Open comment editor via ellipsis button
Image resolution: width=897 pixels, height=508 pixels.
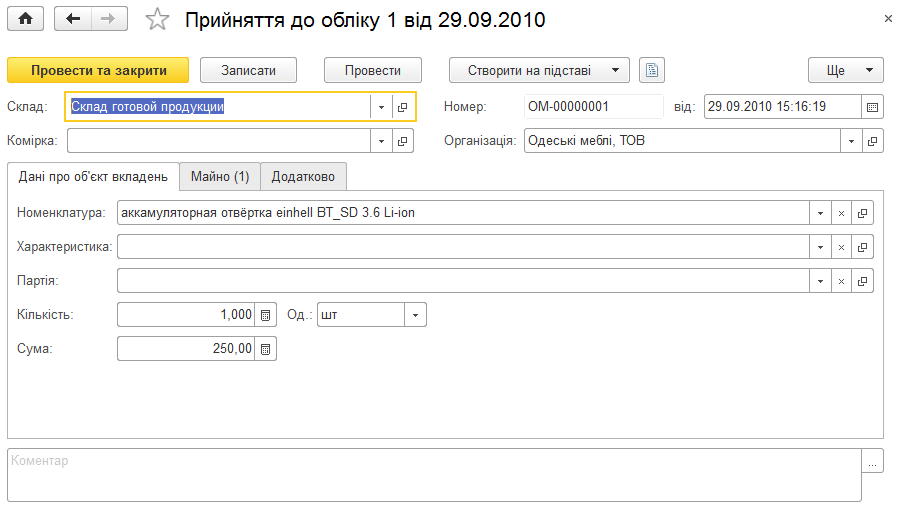point(872,461)
